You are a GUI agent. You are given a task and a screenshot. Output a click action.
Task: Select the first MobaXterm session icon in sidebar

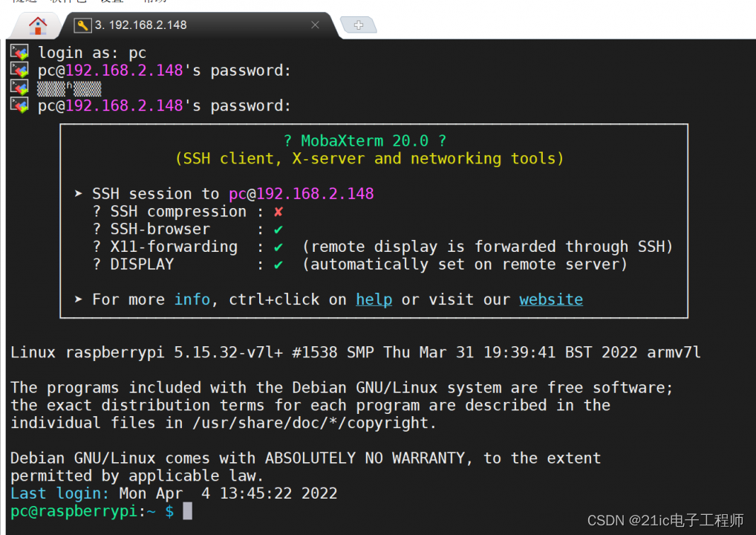coord(19,52)
